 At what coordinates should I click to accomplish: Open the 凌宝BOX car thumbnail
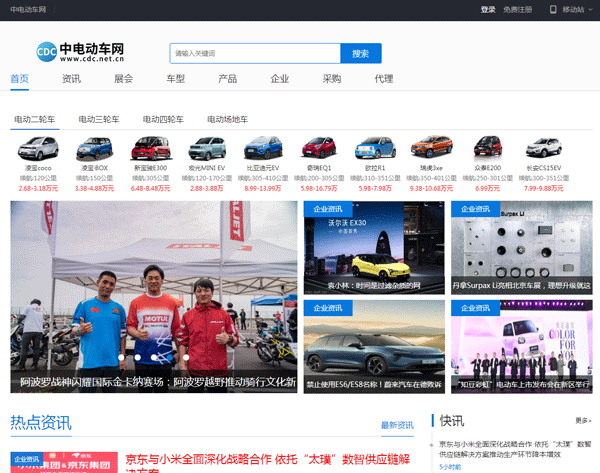pyautogui.click(x=95, y=148)
